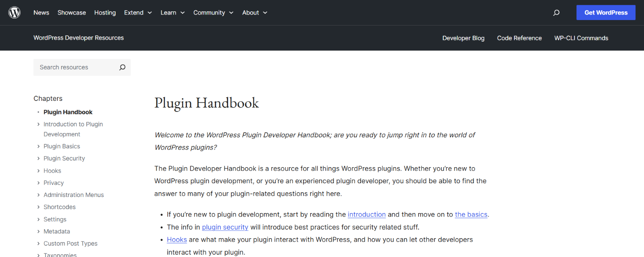The width and height of the screenshot is (644, 257).
Task: Open the Settings chapter
Action: [55, 219]
